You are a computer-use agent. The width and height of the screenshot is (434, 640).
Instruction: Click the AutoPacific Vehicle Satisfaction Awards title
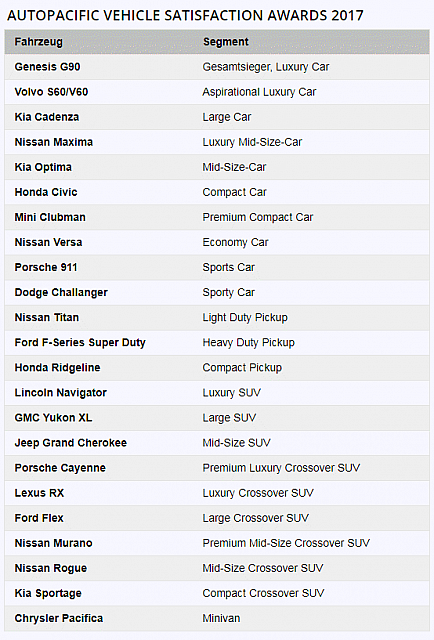click(x=185, y=16)
